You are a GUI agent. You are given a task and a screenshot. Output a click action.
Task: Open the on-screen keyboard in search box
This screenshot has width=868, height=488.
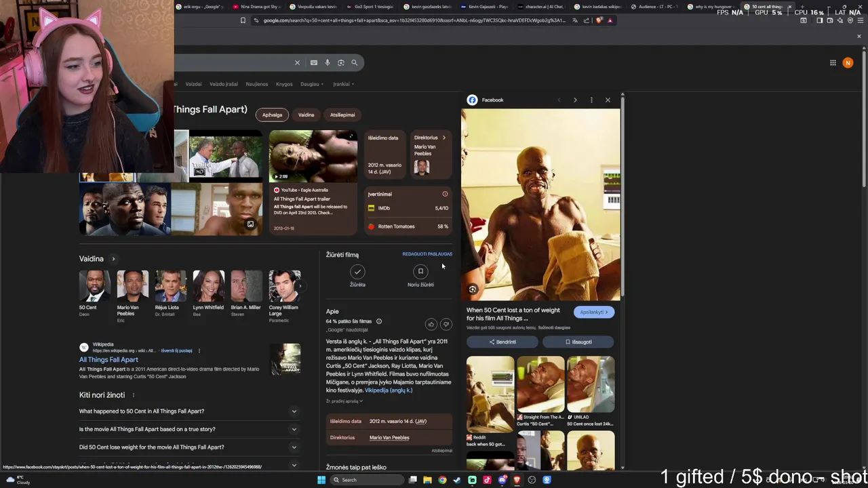coord(314,62)
